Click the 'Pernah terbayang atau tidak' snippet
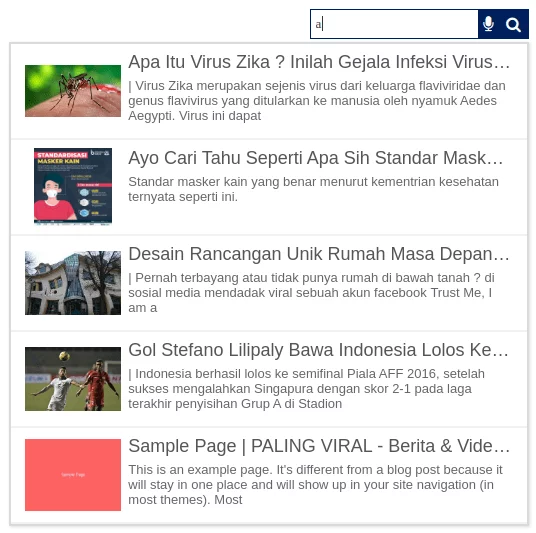This screenshot has width=536, height=533. pos(311,293)
